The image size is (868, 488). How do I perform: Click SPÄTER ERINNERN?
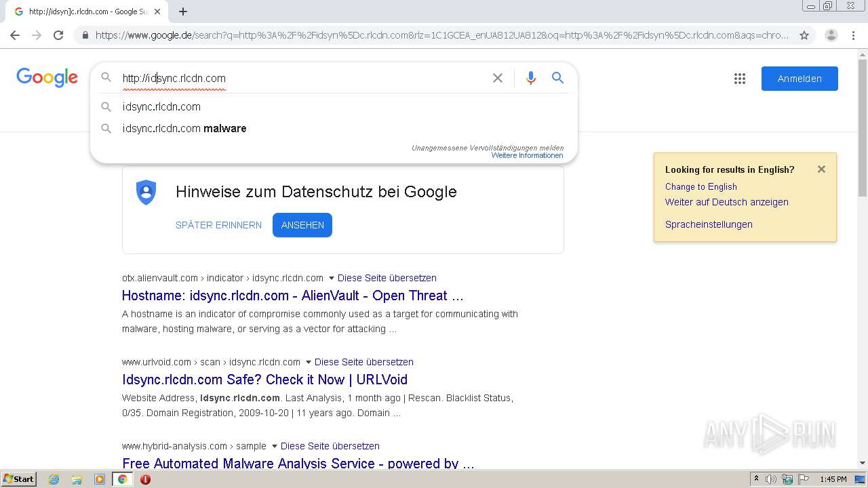pyautogui.click(x=218, y=225)
